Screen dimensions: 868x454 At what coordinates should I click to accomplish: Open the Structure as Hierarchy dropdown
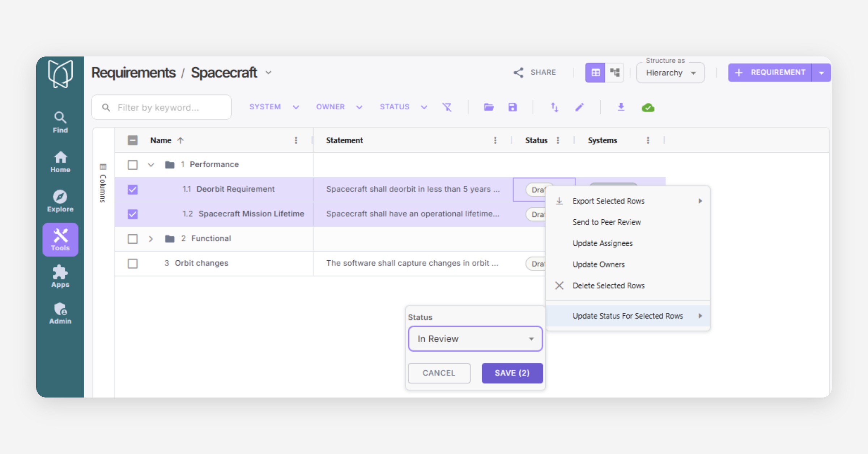670,73
